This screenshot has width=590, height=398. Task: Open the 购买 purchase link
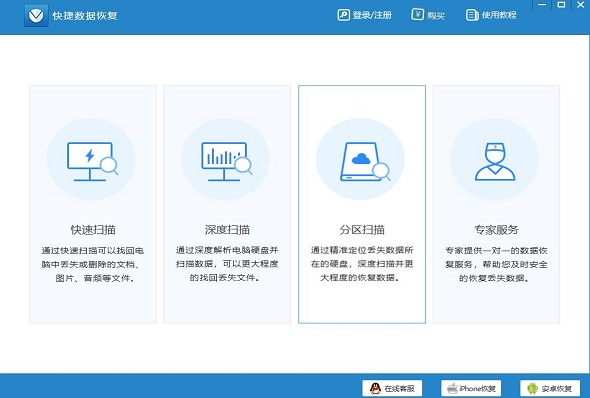click(428, 15)
